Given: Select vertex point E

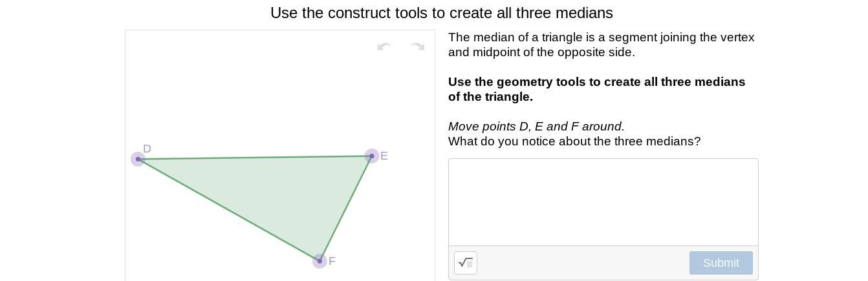Looking at the screenshot, I should (x=371, y=156).
